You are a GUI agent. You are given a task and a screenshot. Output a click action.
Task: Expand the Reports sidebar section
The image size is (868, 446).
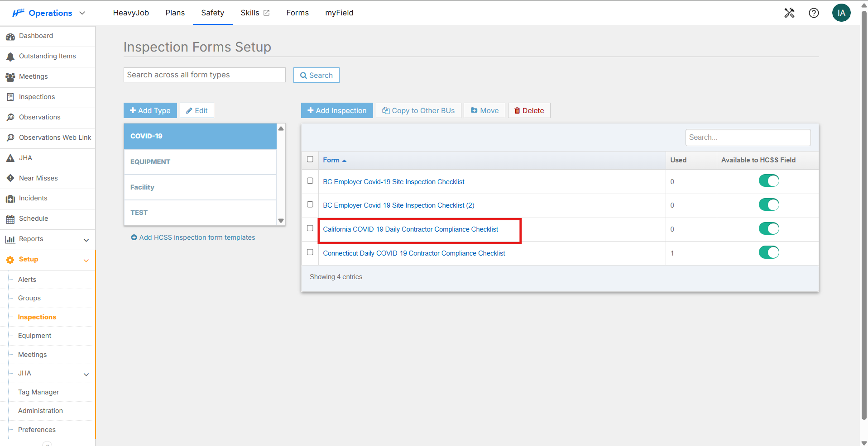pos(86,240)
